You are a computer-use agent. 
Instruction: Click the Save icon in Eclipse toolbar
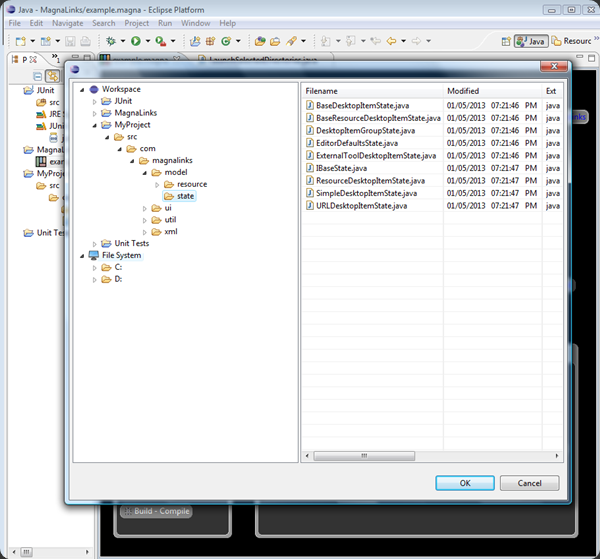tap(70, 41)
